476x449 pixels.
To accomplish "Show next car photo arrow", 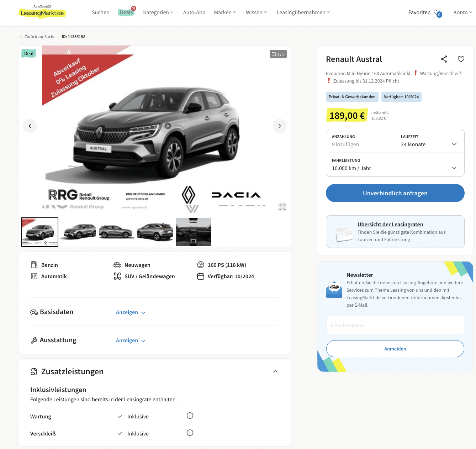I will [x=280, y=126].
